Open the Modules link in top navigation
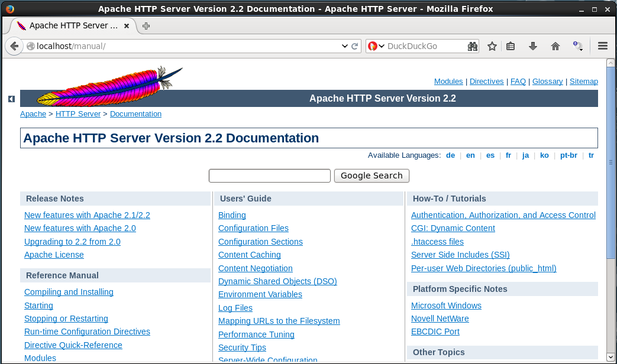The image size is (617, 364). tap(448, 82)
